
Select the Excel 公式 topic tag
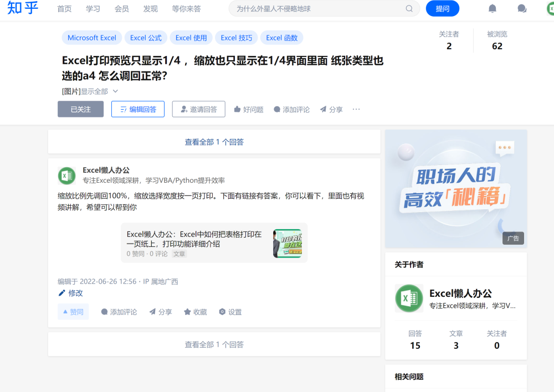(146, 38)
